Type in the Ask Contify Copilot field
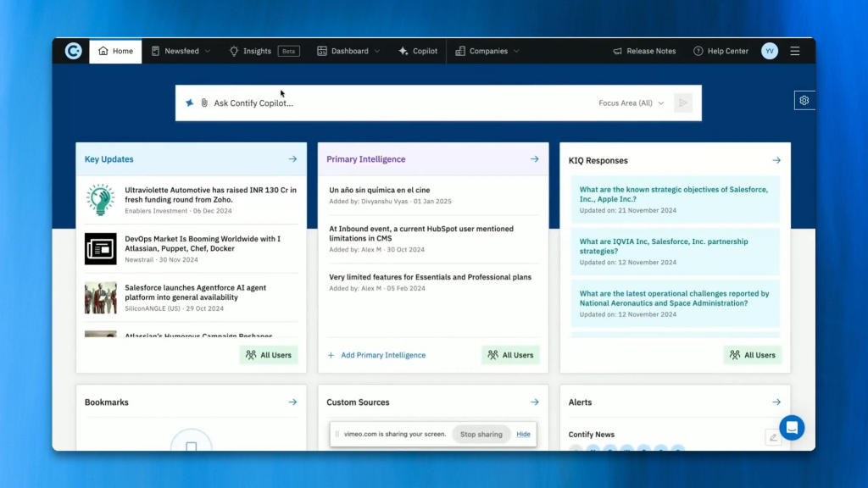Viewport: 868px width, 488px height. pos(398,103)
